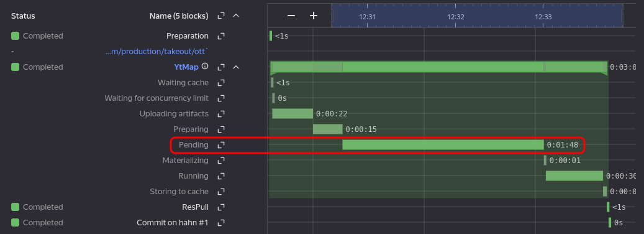Collapse the YtMap stages chevron
This screenshot has height=234, width=644.
[236, 67]
